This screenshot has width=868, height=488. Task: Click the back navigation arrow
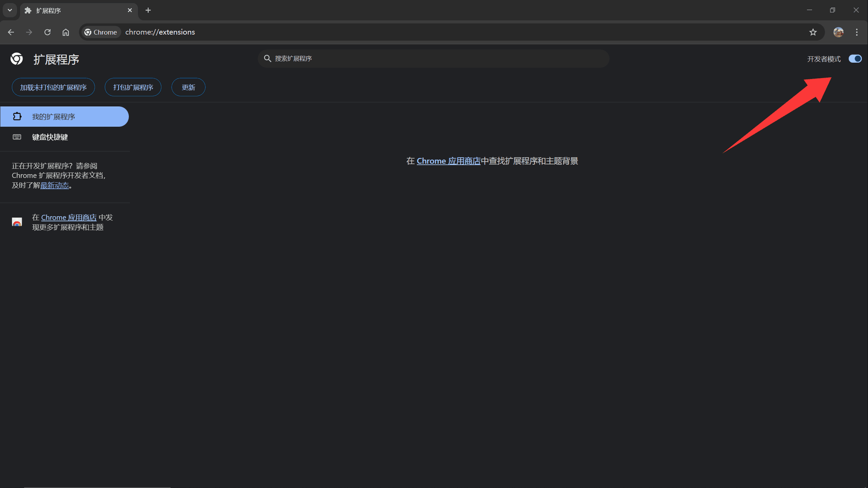pyautogui.click(x=11, y=32)
